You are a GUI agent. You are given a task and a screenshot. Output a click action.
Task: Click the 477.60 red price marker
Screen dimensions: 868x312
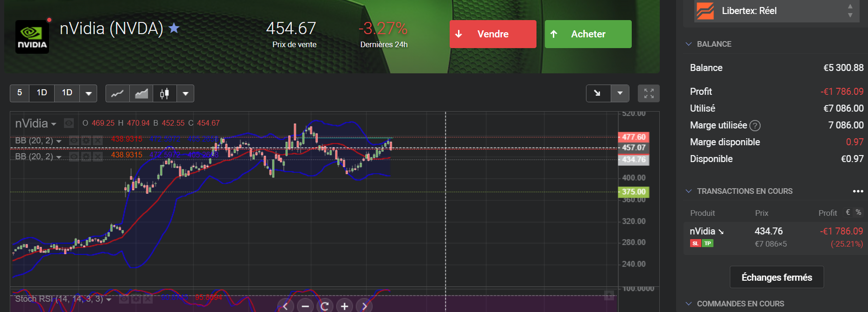coord(633,137)
